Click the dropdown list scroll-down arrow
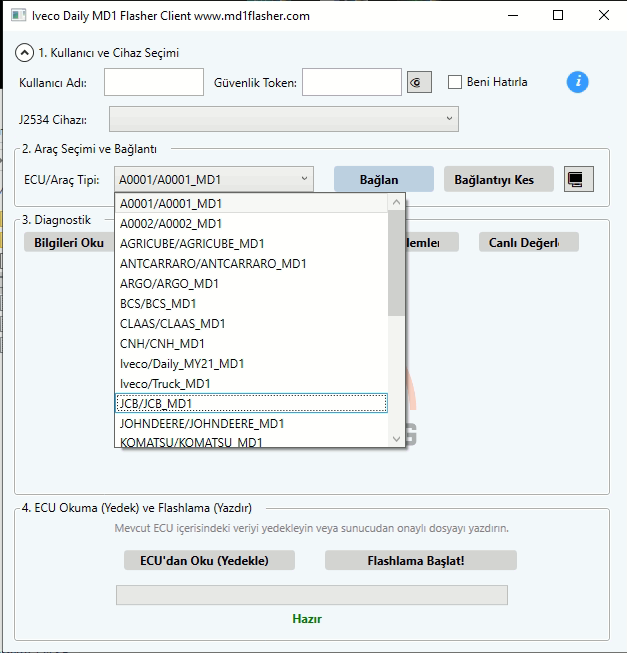This screenshot has height=653, width=627. (x=396, y=439)
